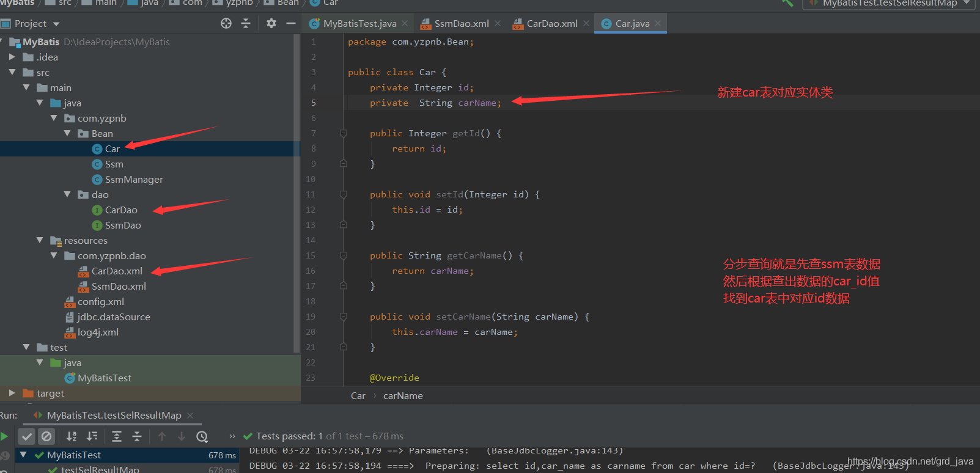Viewport: 980px width, 473px height.
Task: Expand the .idea folder
Action: pyautogui.click(x=12, y=57)
